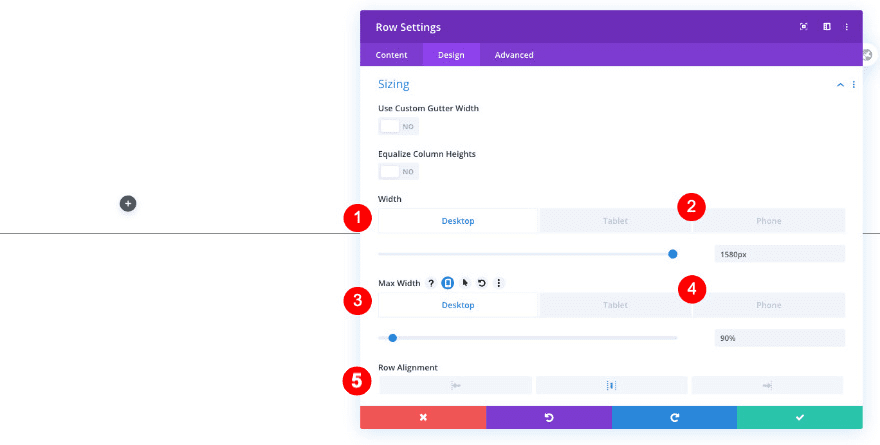Click the expand fullscreen icon in header
This screenshot has height=445, width=880.
pos(803,27)
